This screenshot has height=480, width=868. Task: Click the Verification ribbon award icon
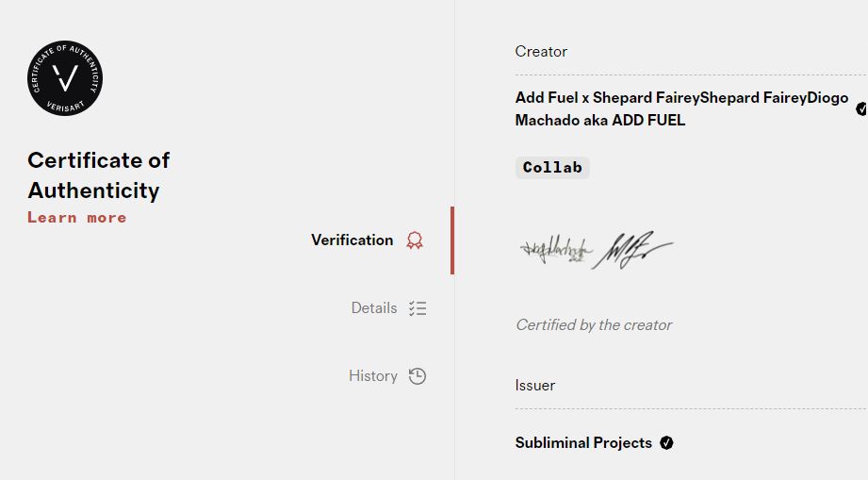coord(415,240)
